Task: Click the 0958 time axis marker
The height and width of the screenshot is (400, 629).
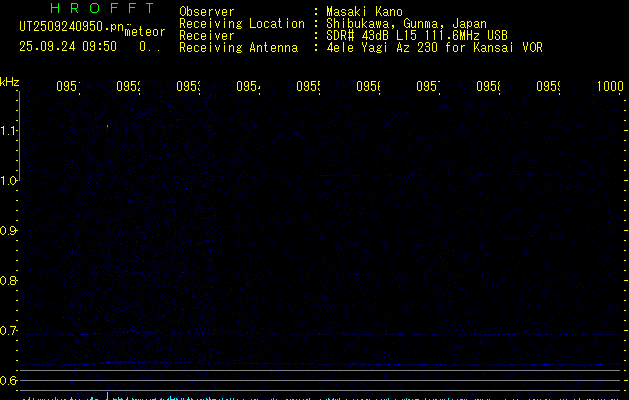Action: 488,86
